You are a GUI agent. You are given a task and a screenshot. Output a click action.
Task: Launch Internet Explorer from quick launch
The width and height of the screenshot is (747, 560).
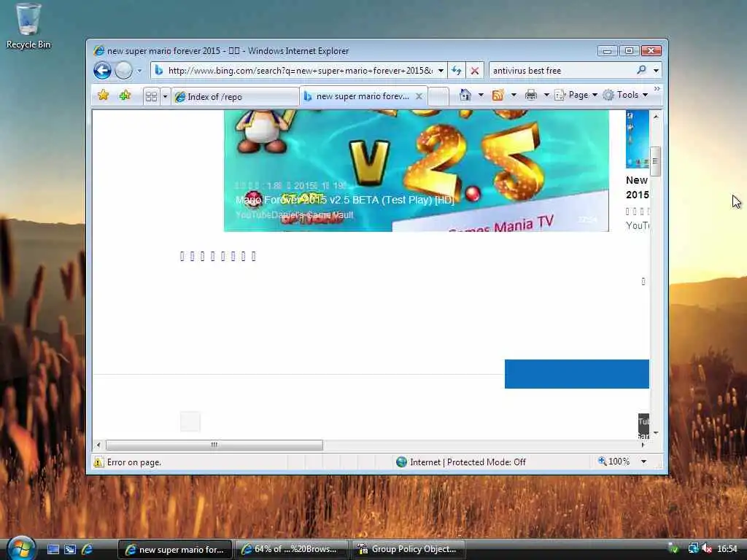pyautogui.click(x=88, y=550)
